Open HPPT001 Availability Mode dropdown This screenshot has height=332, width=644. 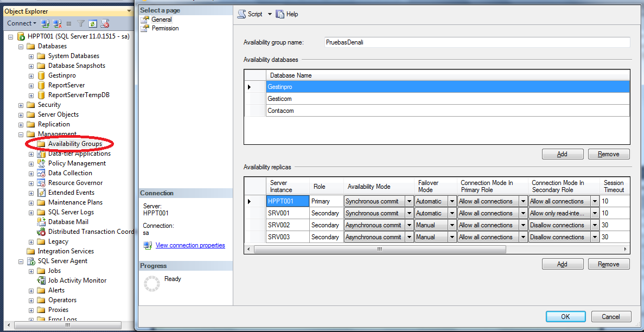point(409,201)
